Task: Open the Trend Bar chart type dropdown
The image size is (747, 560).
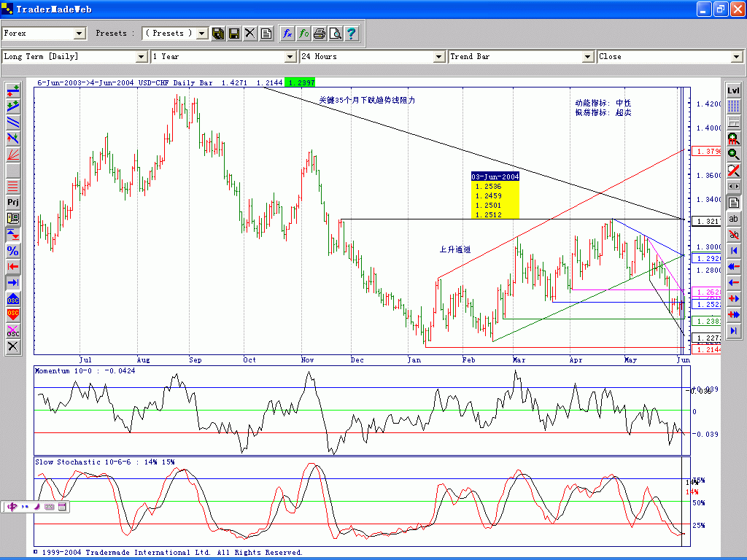Action: click(x=587, y=57)
